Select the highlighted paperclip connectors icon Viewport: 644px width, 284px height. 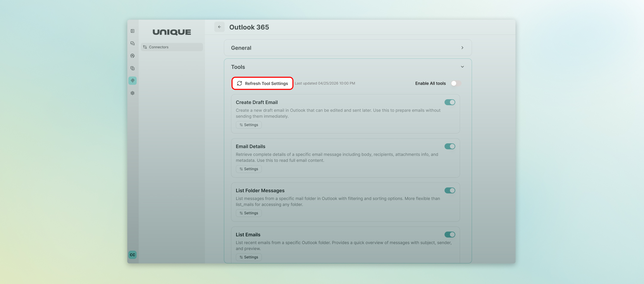[132, 81]
